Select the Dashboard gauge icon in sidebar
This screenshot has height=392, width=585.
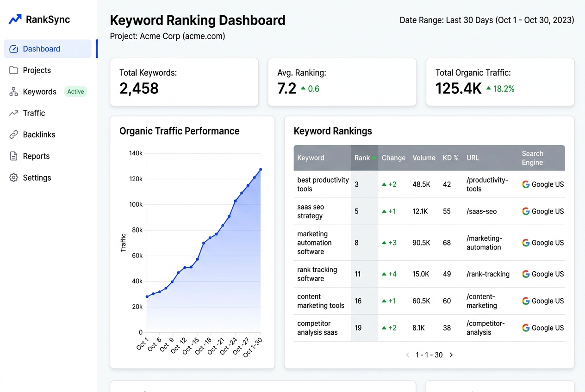13,49
